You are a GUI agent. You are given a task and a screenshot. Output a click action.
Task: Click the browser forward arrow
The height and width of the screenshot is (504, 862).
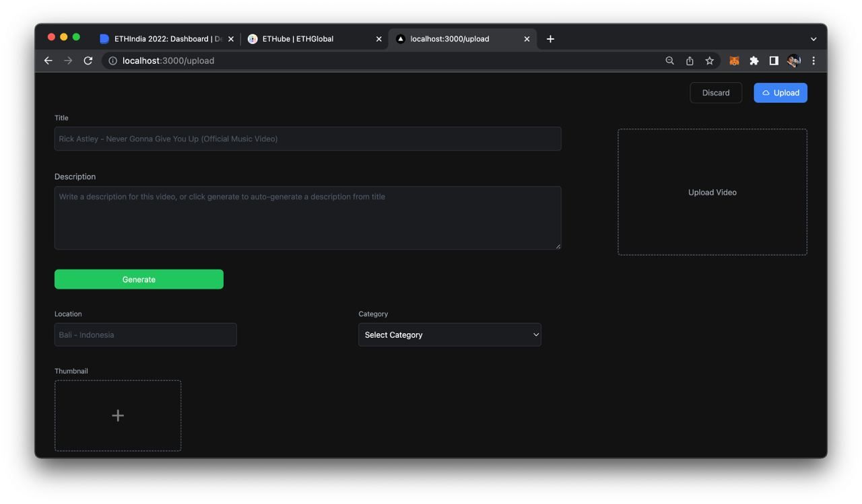click(68, 61)
